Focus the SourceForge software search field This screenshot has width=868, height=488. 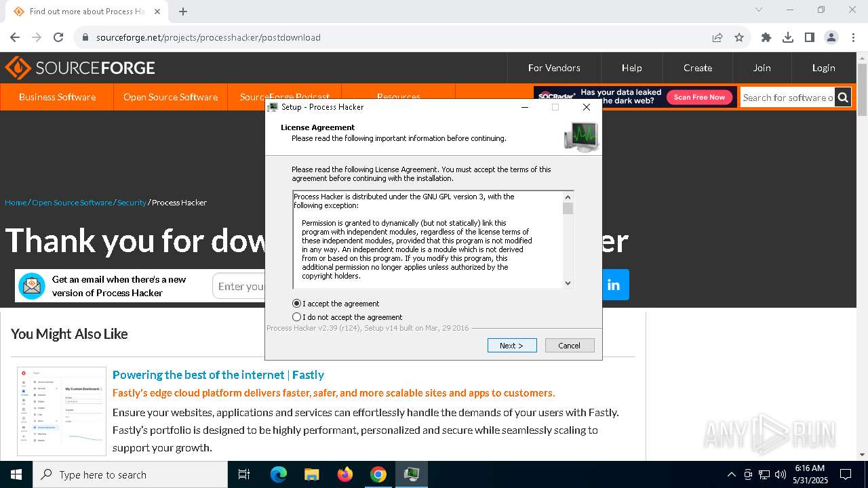point(787,98)
